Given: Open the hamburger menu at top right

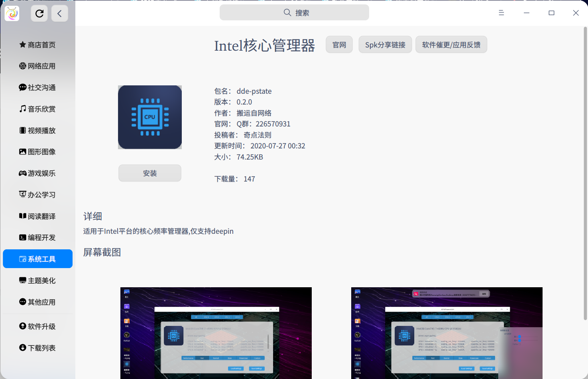Looking at the screenshot, I should (501, 13).
